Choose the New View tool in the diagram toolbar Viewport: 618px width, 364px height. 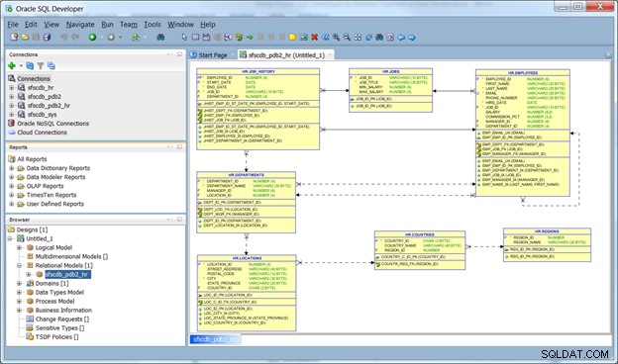[x=206, y=37]
